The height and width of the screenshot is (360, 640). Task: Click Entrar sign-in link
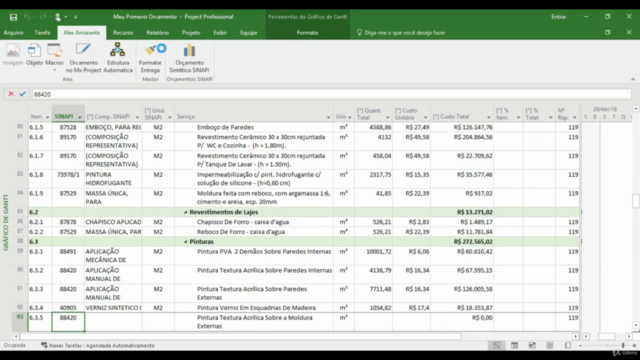pos(558,17)
